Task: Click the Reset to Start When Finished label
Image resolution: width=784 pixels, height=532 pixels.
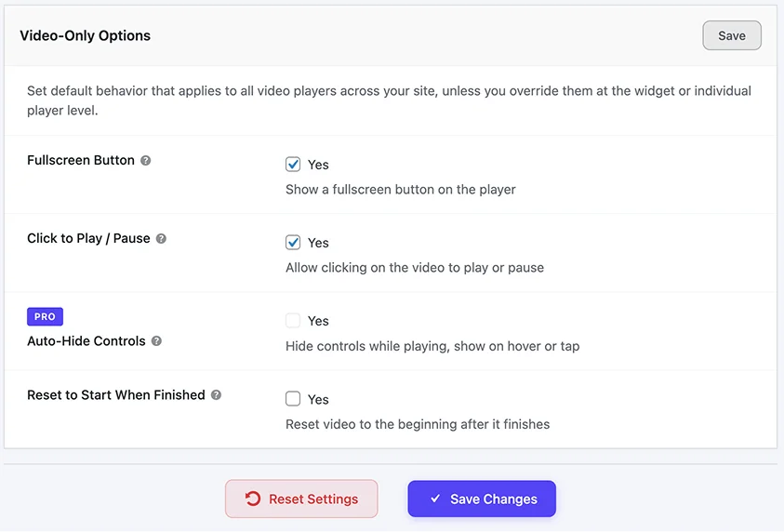Action: (116, 395)
